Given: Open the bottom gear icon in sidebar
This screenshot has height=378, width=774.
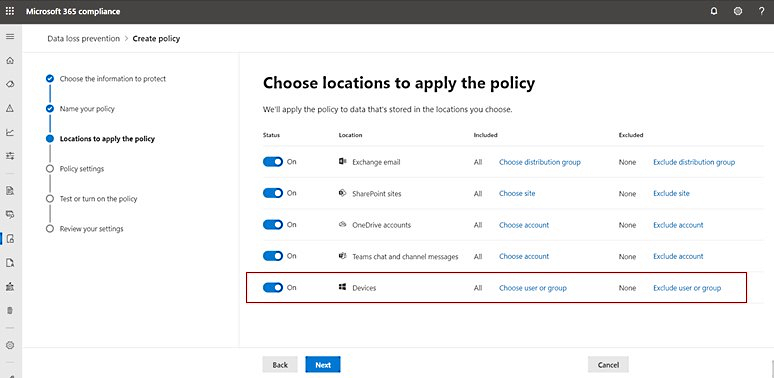Looking at the screenshot, I should [x=10, y=345].
